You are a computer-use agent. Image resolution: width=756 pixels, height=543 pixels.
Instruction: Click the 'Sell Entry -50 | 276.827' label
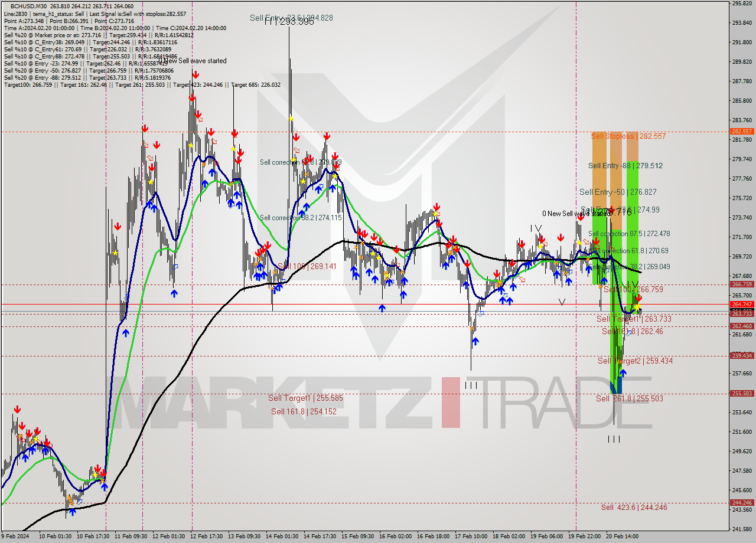pyautogui.click(x=618, y=192)
